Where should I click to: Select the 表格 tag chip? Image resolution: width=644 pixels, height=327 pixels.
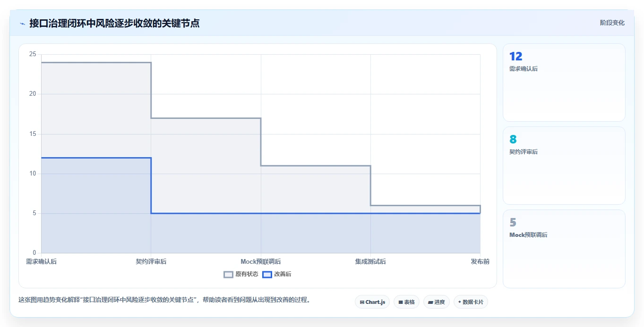[406, 302]
